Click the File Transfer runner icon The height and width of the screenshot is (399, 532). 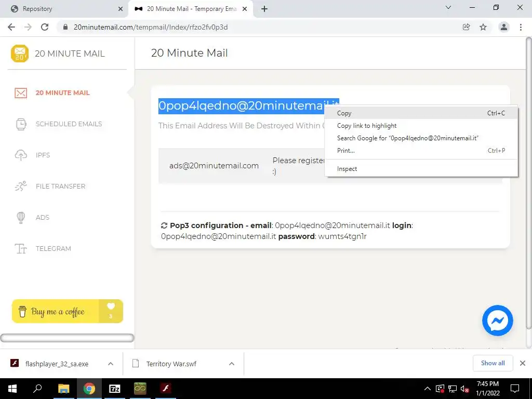[21, 187]
